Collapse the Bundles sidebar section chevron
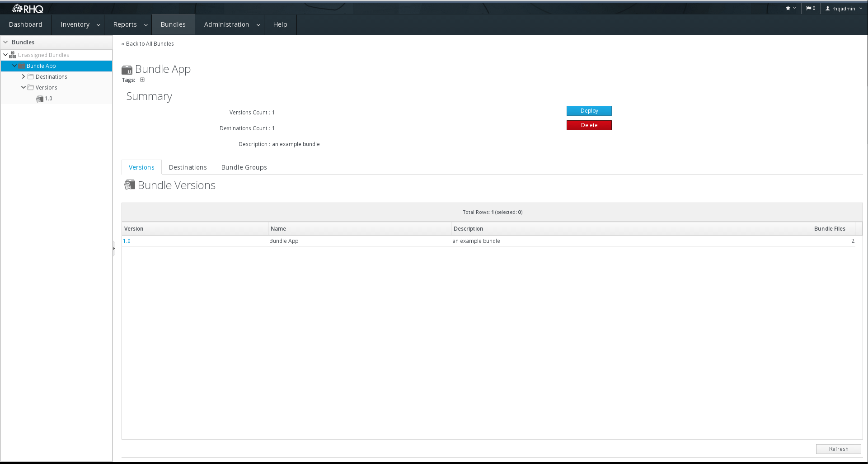 click(x=5, y=42)
